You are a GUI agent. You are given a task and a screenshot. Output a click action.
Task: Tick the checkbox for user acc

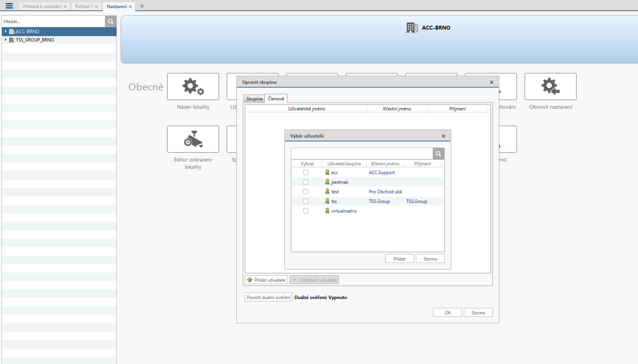[306, 173]
